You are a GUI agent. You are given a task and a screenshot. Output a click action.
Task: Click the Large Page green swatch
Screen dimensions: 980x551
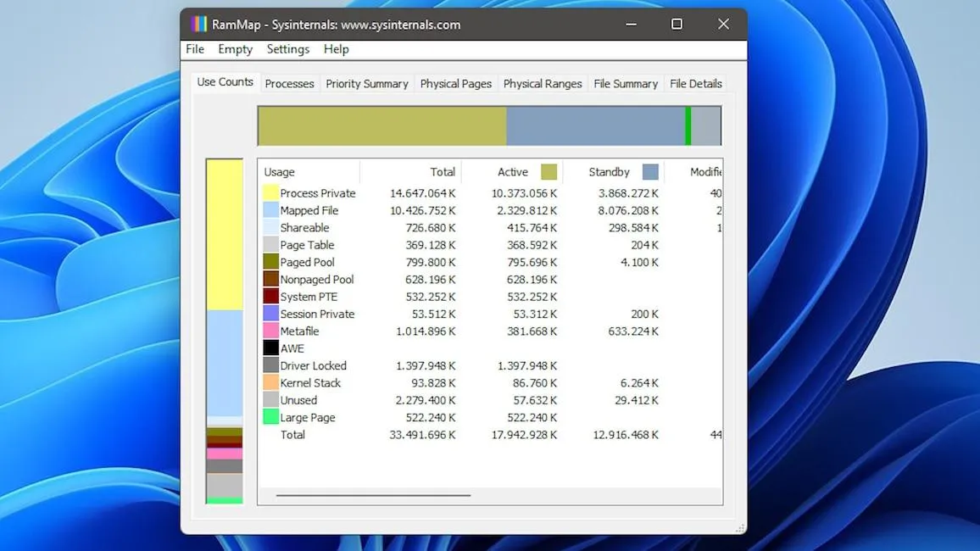click(x=270, y=417)
